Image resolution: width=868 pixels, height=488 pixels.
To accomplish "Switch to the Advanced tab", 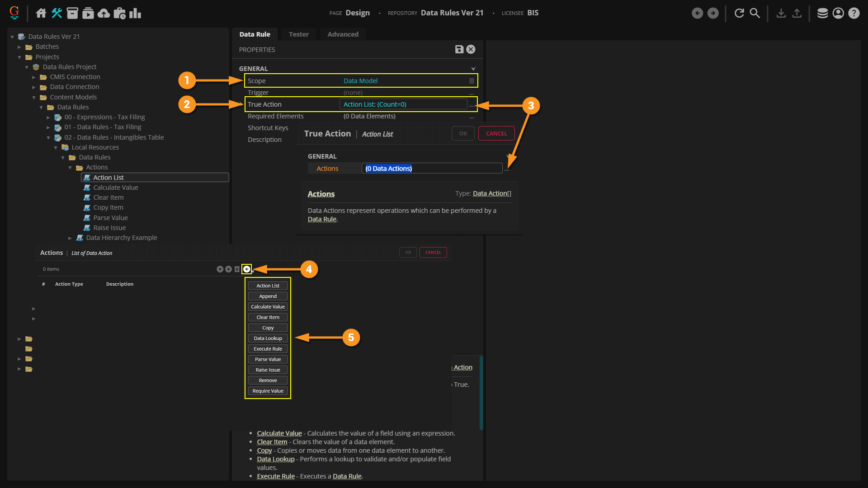I will tap(343, 34).
